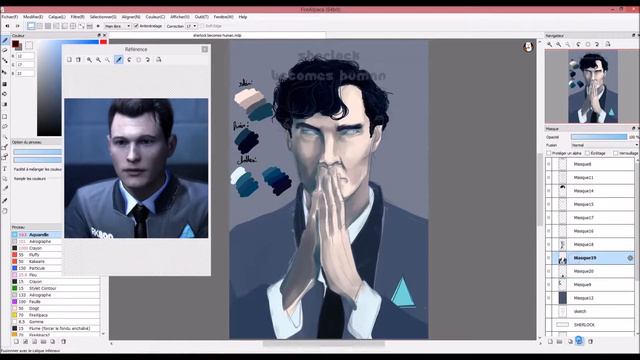Screen dimensions: 640x360
Task: Select the Brush tool in left toolbar
Action: click(5, 40)
